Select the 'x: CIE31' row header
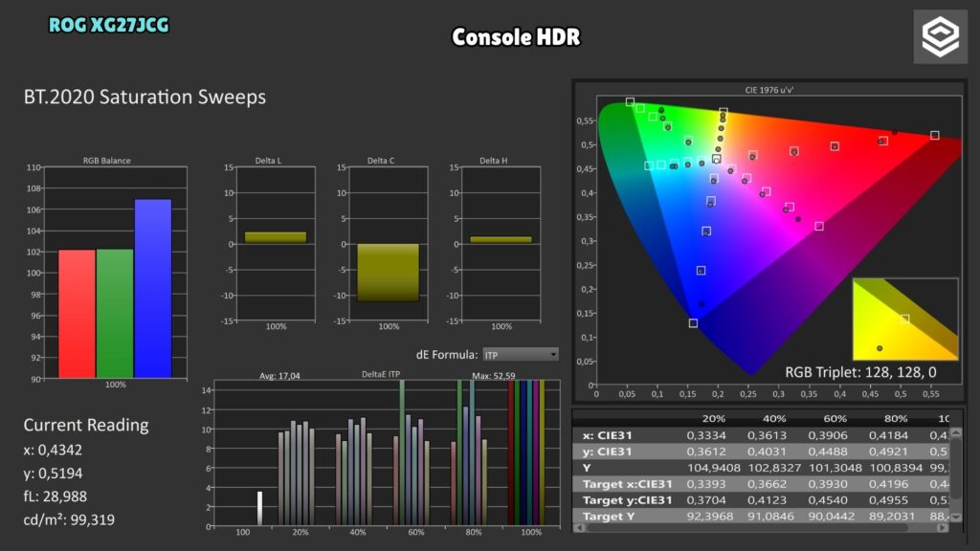The height and width of the screenshot is (551, 980). (607, 435)
